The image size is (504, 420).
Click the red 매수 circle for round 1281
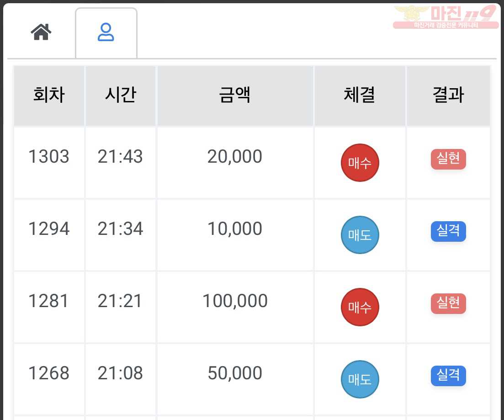(x=360, y=307)
